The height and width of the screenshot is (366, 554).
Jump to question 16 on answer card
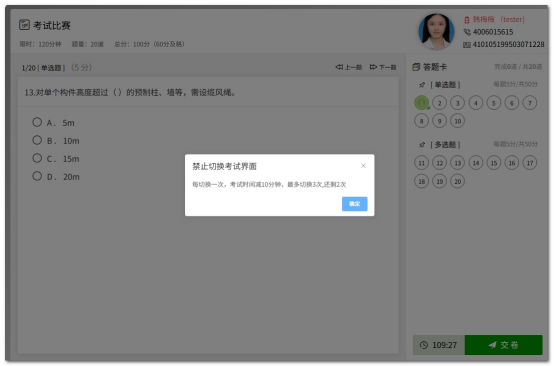(x=512, y=163)
